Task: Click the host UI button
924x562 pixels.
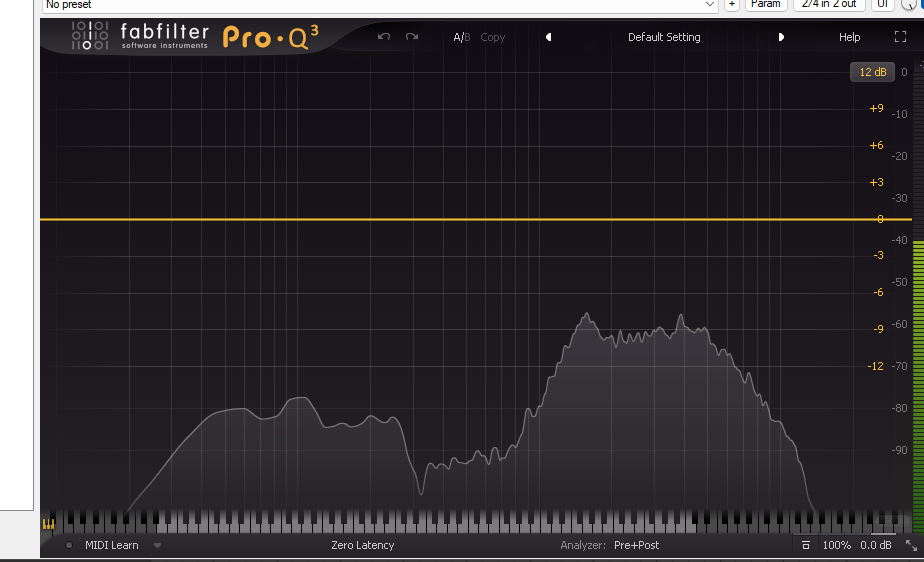Action: (882, 5)
